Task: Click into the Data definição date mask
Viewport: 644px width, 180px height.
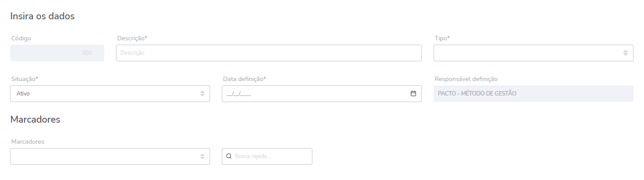Action: (x=306, y=94)
